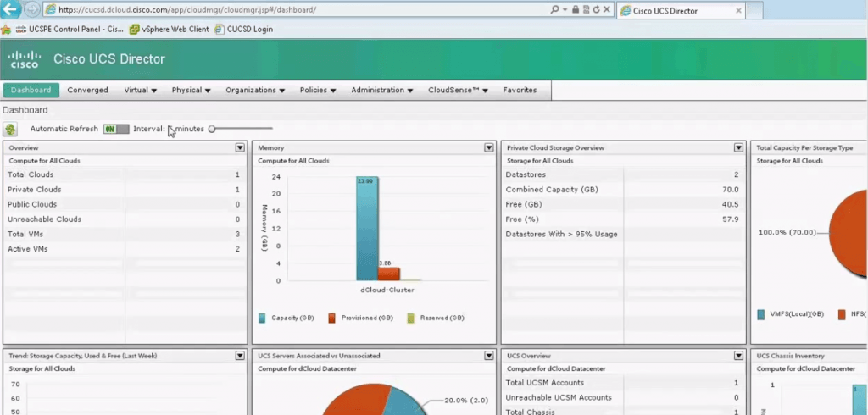
Task: Expand Trend Storage Capacity panel options arrow
Action: click(x=240, y=356)
